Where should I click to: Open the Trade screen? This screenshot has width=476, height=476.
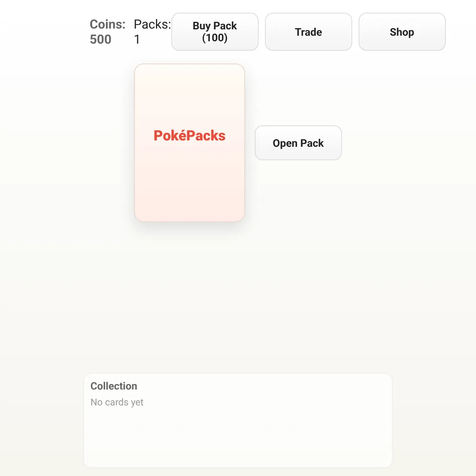coord(308,32)
